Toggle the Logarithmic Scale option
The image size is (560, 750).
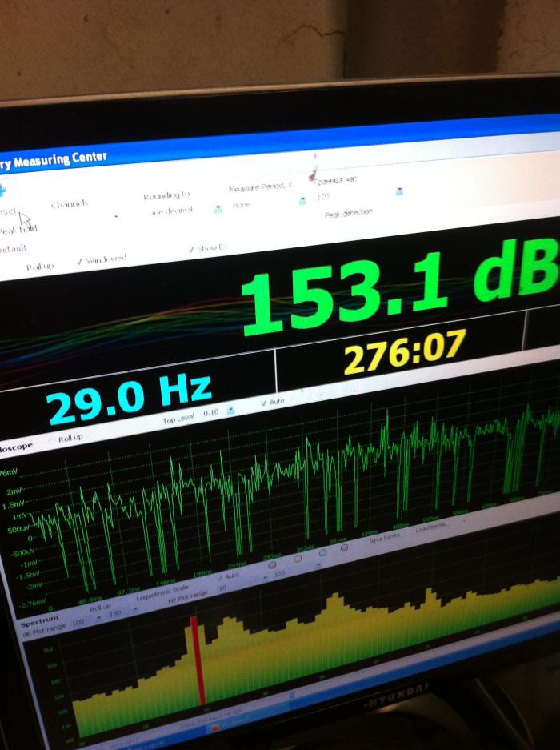pos(162,592)
